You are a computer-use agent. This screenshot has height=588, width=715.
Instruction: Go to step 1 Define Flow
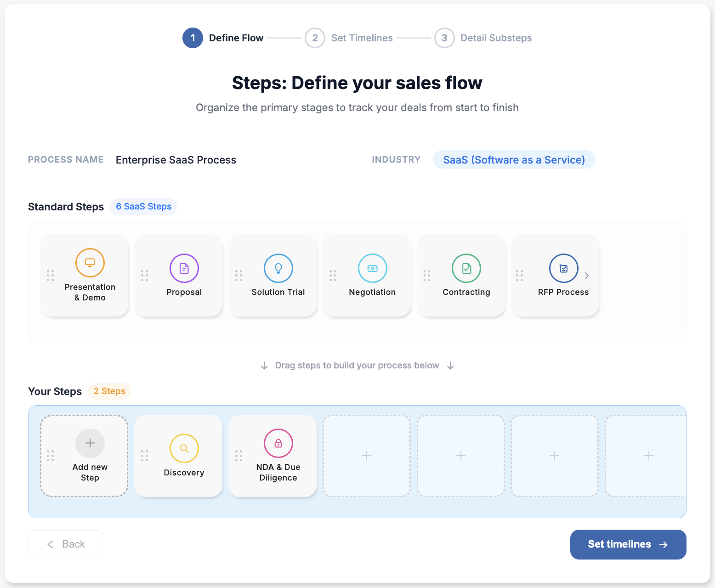tap(223, 38)
